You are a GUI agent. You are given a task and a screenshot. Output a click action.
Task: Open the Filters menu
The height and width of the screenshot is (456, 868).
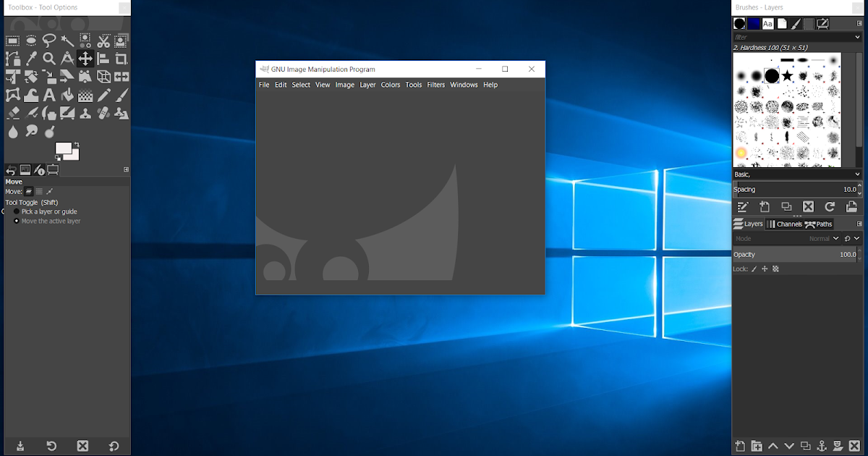coord(436,85)
